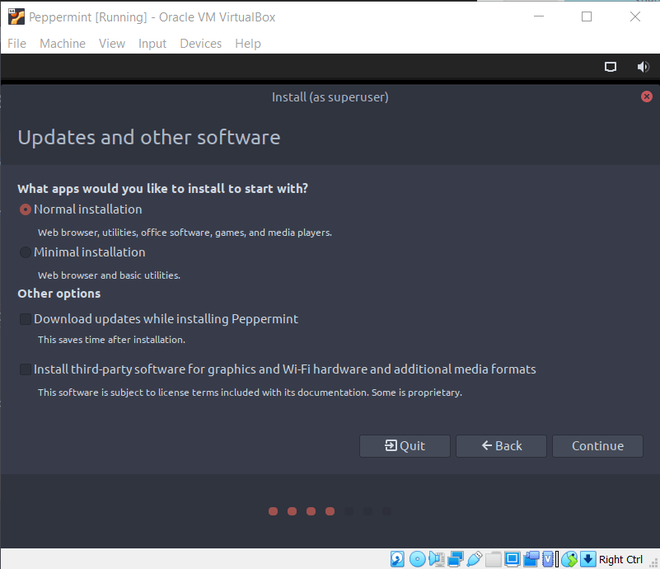Click the recording status icon
The height and width of the screenshot is (569, 660).
[x=531, y=559]
